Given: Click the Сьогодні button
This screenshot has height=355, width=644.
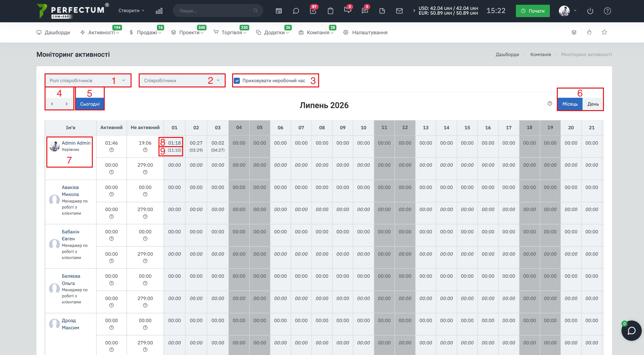Looking at the screenshot, I should pyautogui.click(x=90, y=104).
